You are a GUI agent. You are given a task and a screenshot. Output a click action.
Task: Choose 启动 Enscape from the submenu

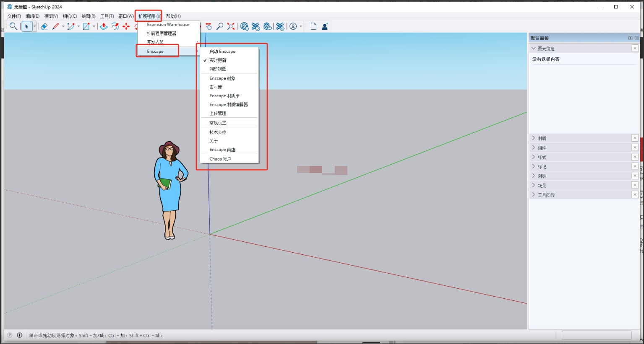point(229,52)
